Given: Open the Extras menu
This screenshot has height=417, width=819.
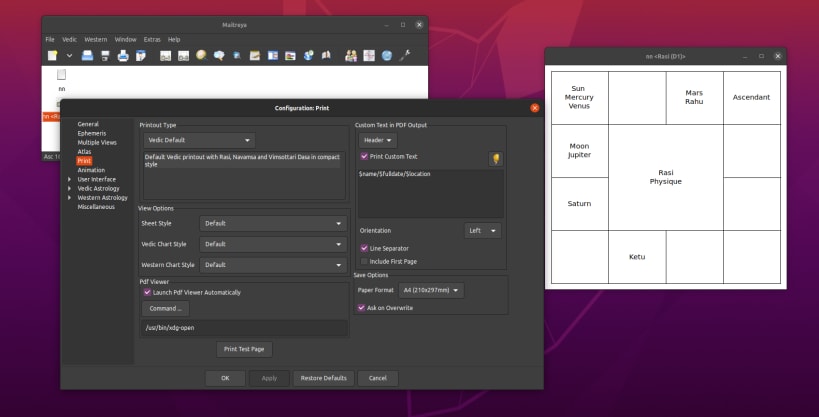Looking at the screenshot, I should (152, 39).
